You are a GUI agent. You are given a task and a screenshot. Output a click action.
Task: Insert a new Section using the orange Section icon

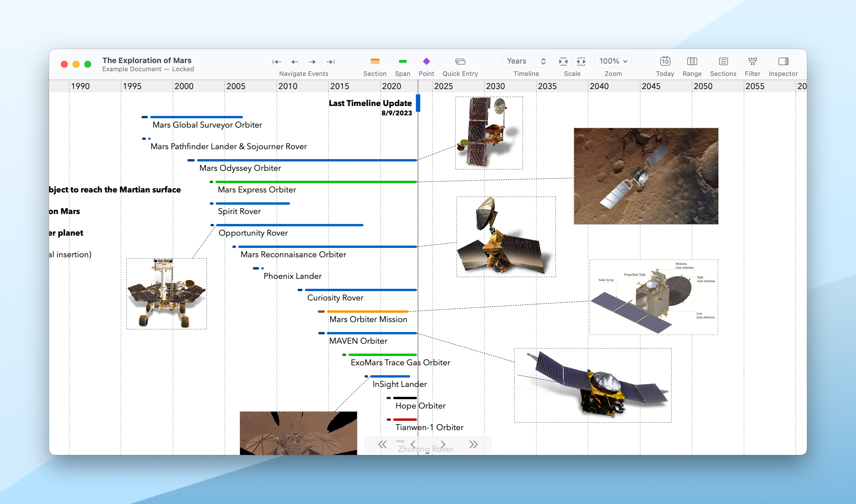coord(375,62)
